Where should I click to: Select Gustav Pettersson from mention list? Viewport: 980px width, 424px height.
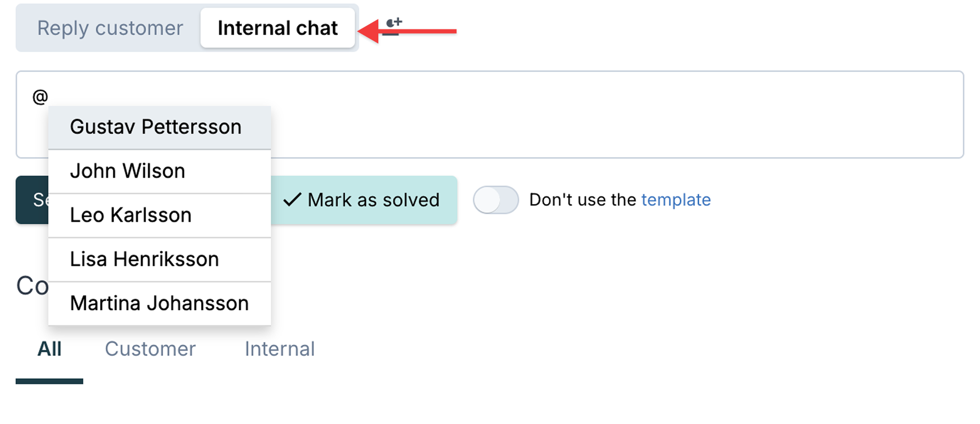point(160,127)
